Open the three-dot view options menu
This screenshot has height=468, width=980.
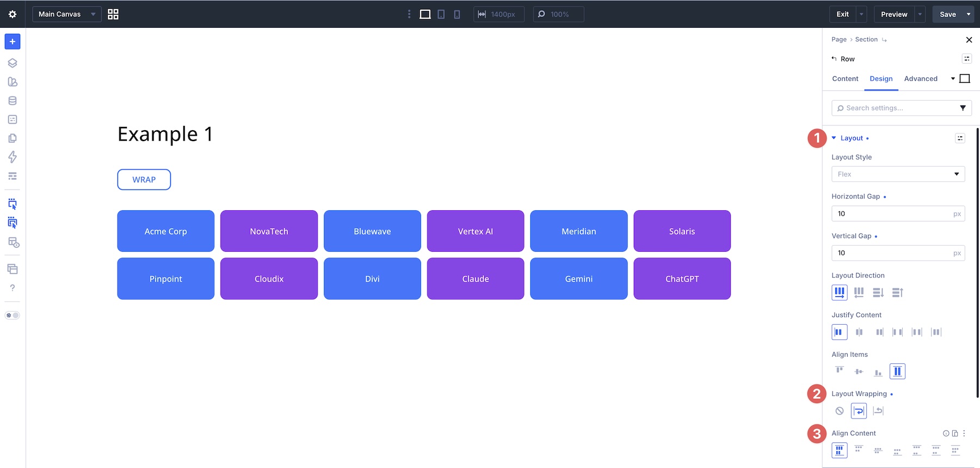point(409,14)
